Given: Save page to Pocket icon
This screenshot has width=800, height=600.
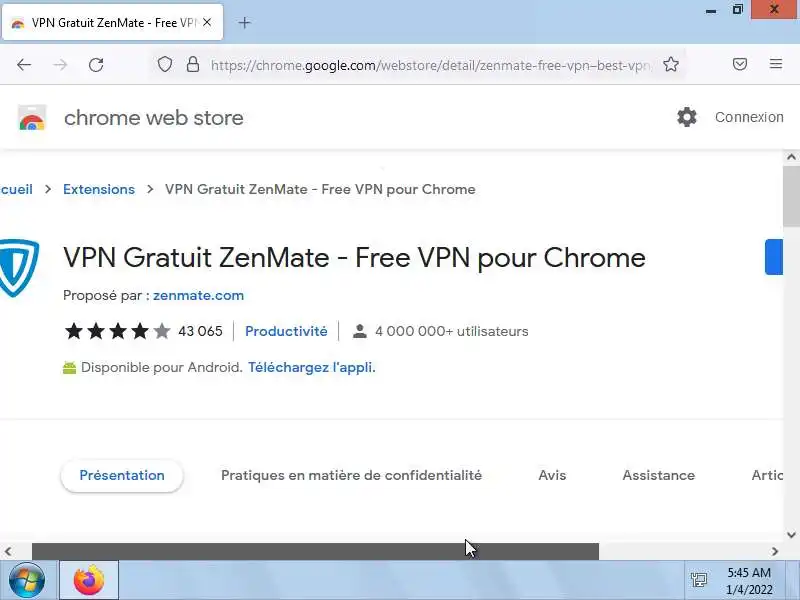Looking at the screenshot, I should pos(740,64).
